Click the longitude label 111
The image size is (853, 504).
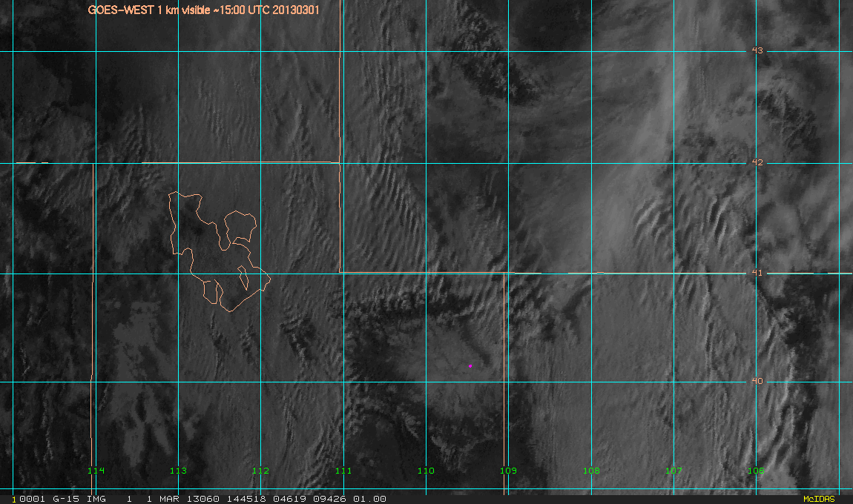tap(343, 471)
